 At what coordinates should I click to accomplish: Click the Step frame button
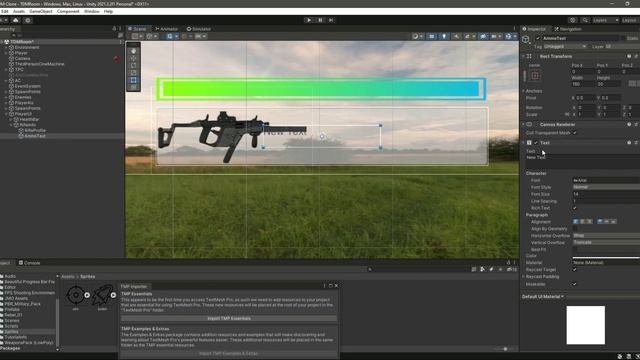pyautogui.click(x=331, y=20)
